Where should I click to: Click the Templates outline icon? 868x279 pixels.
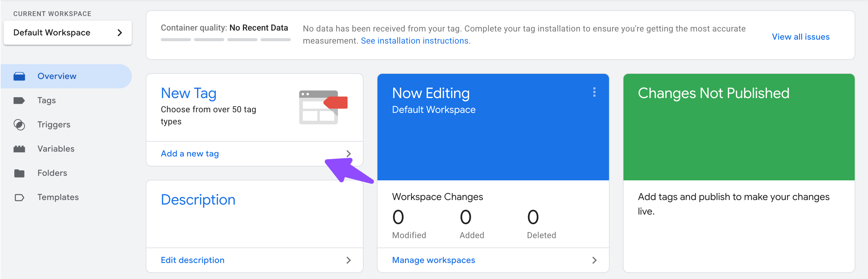19,197
